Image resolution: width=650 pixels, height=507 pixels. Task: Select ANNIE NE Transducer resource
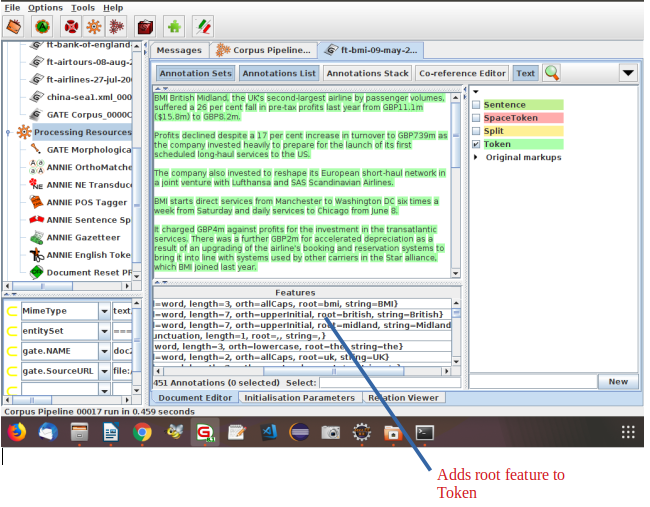[x=81, y=185]
